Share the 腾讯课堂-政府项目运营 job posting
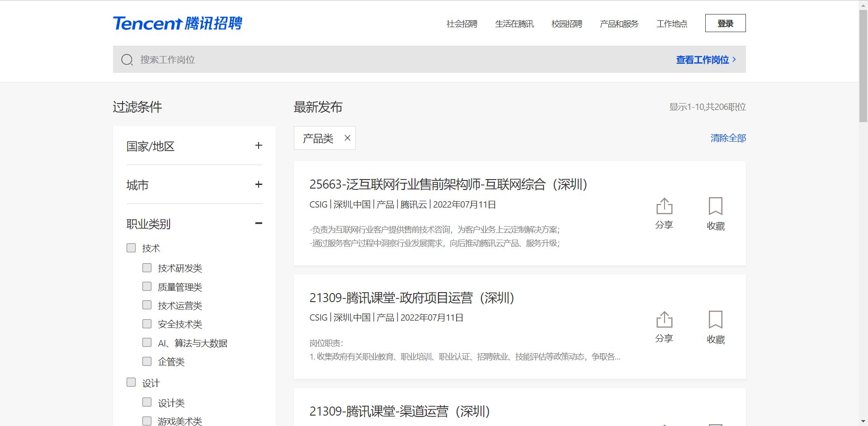Screen dimensions: 868x426 pos(664,327)
